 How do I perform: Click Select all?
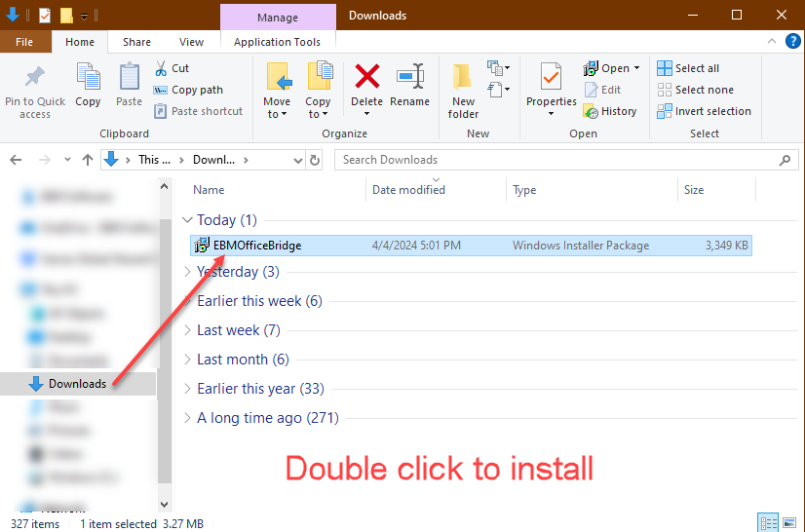pos(688,68)
